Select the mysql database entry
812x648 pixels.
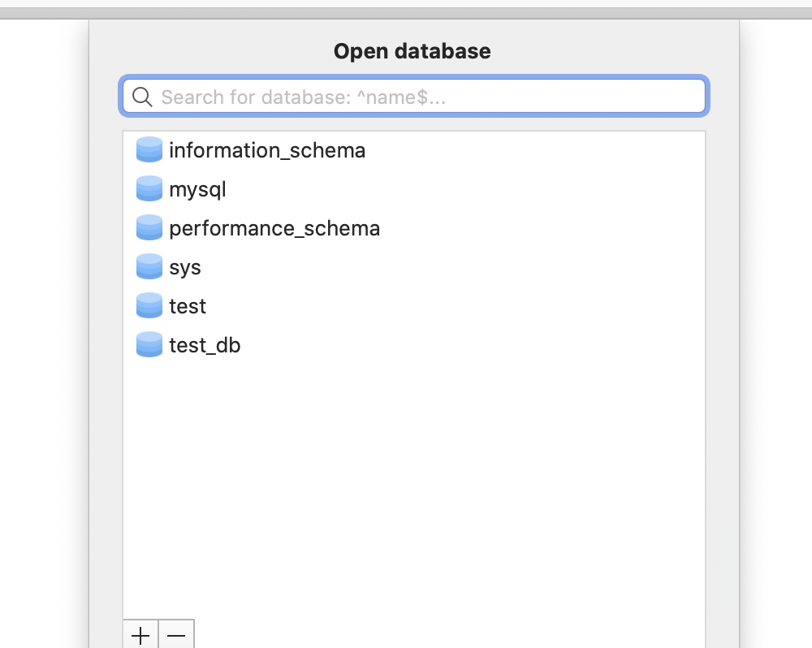point(196,188)
